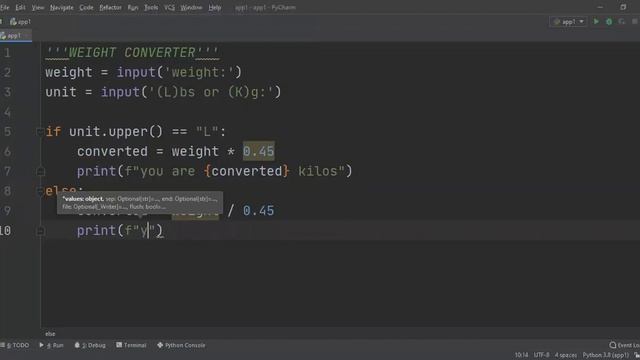Open the Run menu
This screenshot has height=360, width=640.
(133, 7)
